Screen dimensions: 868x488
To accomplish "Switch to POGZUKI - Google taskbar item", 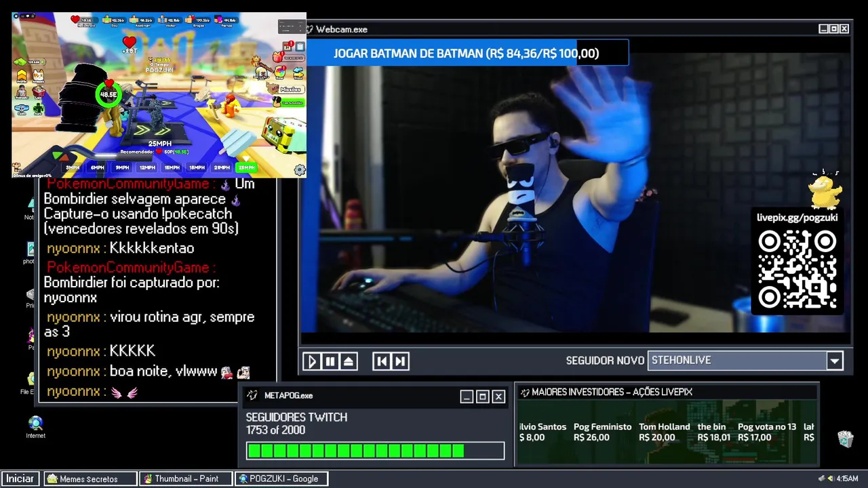I will [281, 479].
